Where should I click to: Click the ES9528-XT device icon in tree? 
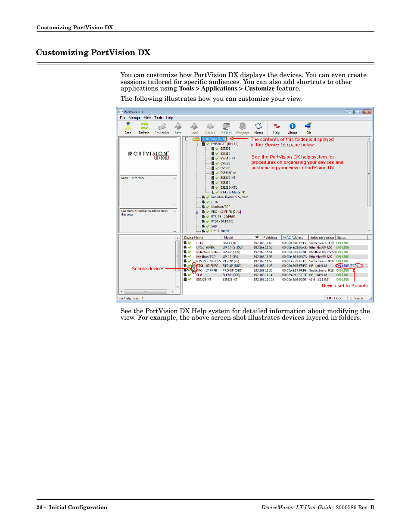[203, 144]
